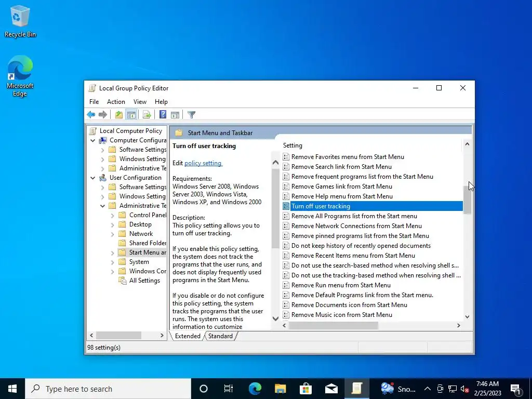The width and height of the screenshot is (532, 399).
Task: Click the Group Policy Editor taskbar icon
Action: (356, 389)
